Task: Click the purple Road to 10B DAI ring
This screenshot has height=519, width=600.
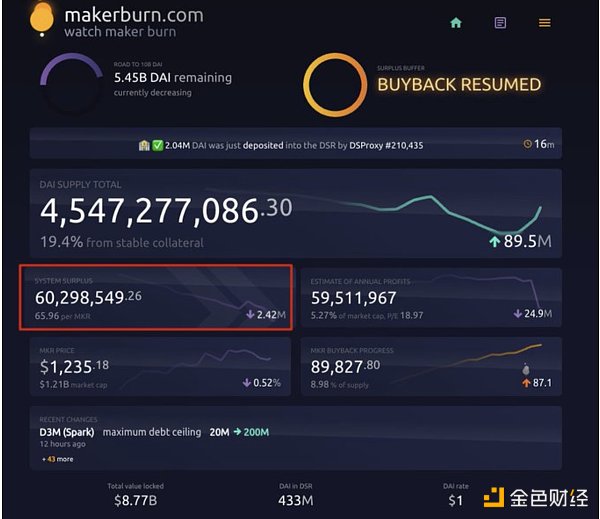Action: coord(72,83)
